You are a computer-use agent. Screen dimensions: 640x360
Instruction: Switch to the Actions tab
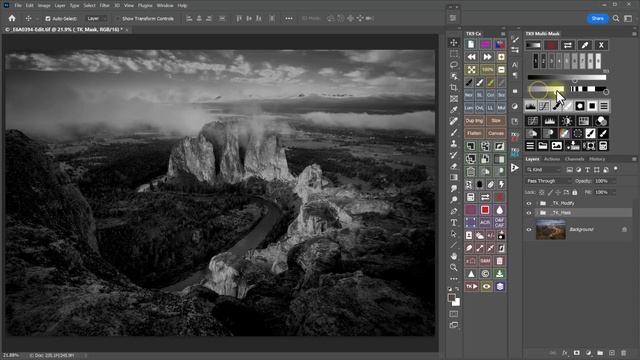point(552,159)
